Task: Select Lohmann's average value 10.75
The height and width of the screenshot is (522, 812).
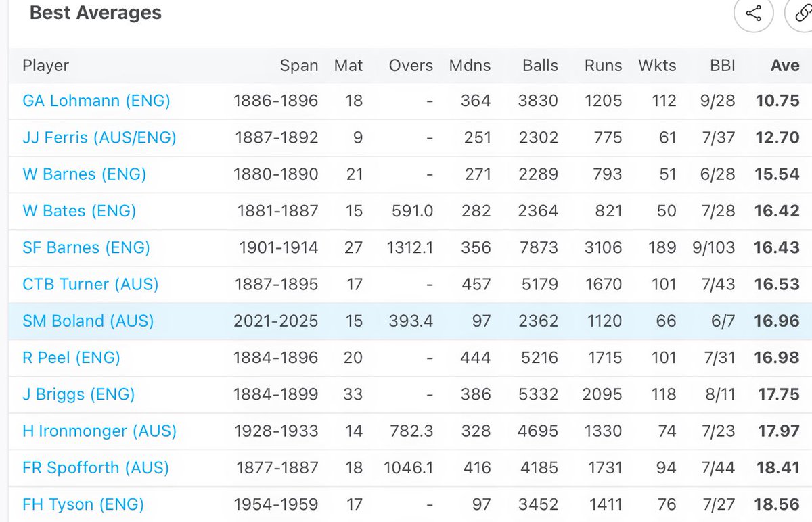Action: (x=777, y=101)
